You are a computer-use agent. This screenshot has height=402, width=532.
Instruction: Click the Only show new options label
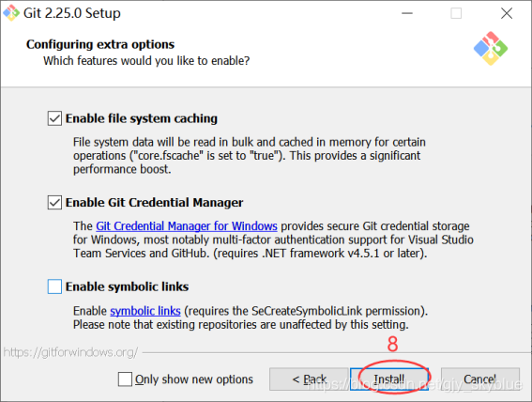pyautogui.click(x=194, y=379)
